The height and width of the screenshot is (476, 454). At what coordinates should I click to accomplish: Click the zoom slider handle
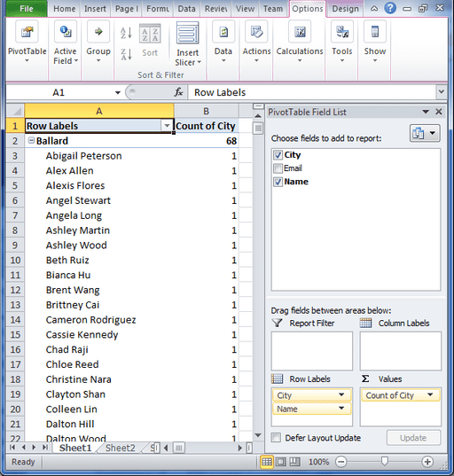385,462
